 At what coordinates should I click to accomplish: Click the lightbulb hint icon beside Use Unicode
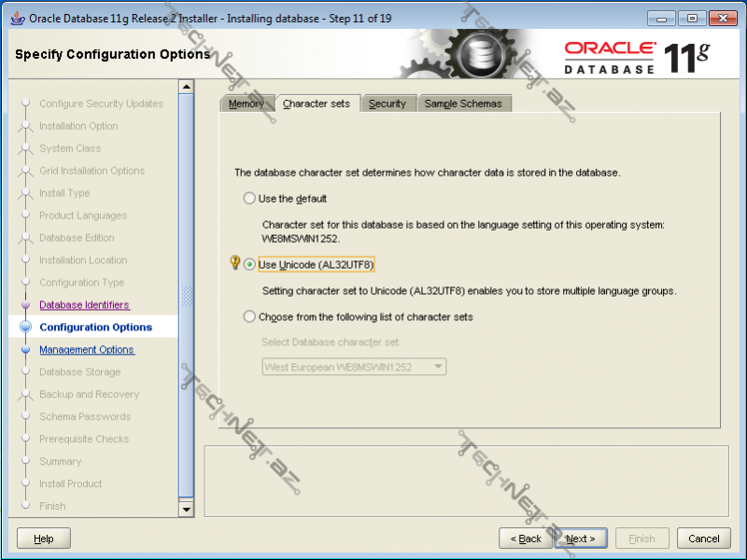pyautogui.click(x=235, y=264)
